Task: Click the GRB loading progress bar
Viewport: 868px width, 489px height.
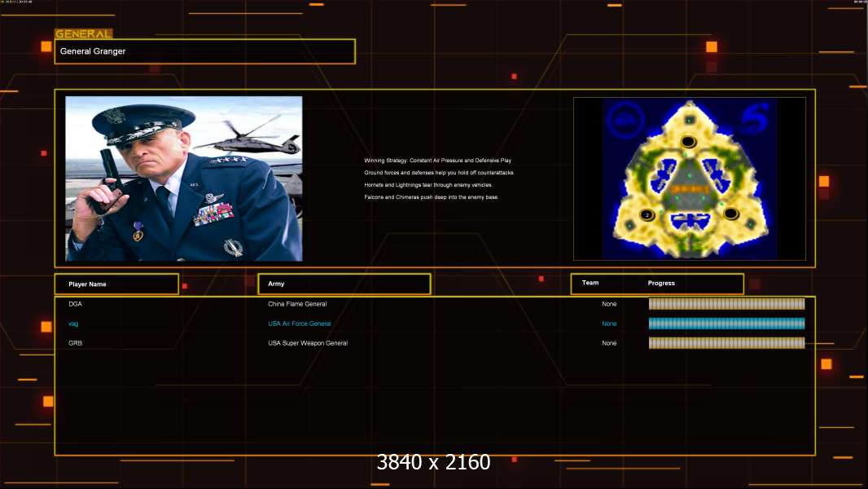Action: [727, 343]
